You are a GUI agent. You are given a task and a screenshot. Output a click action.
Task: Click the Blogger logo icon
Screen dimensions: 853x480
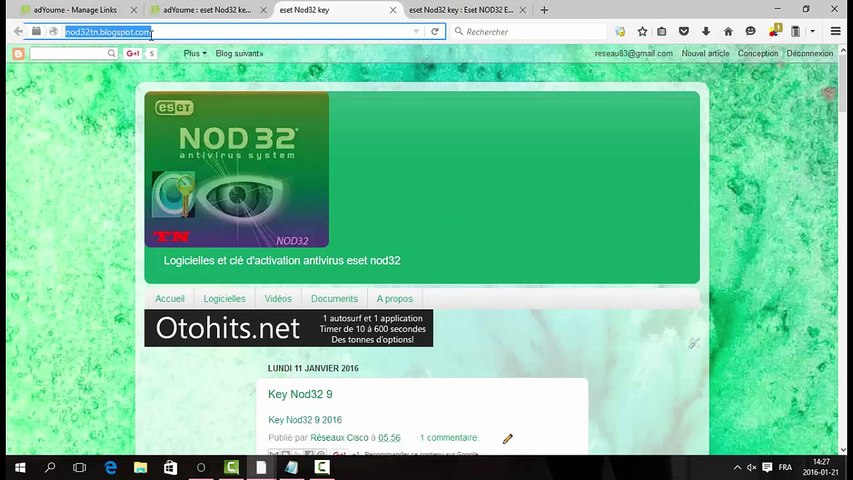(18, 53)
